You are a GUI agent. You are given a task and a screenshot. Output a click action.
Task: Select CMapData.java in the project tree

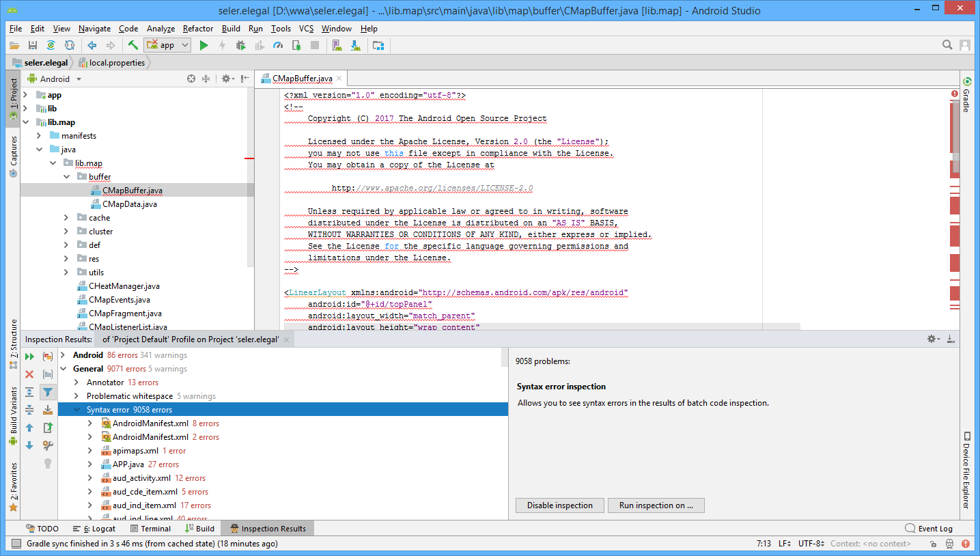(130, 204)
